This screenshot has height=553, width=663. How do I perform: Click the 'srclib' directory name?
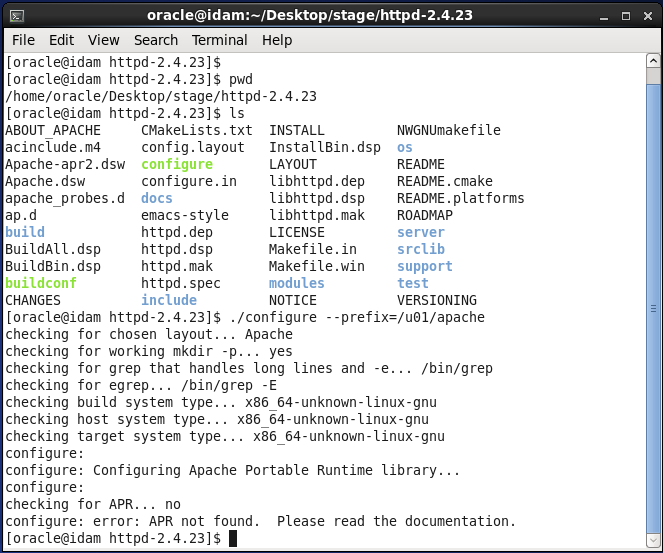[x=421, y=249]
